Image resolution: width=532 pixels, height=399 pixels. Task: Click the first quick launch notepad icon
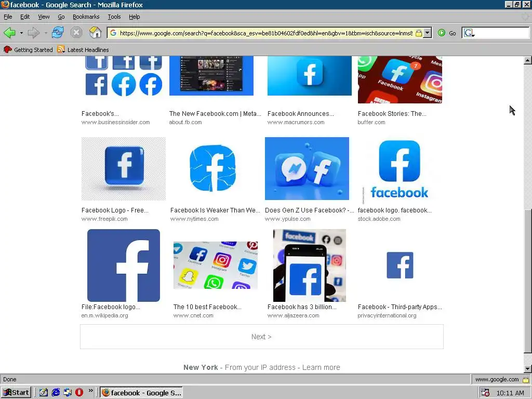pyautogui.click(x=44, y=393)
